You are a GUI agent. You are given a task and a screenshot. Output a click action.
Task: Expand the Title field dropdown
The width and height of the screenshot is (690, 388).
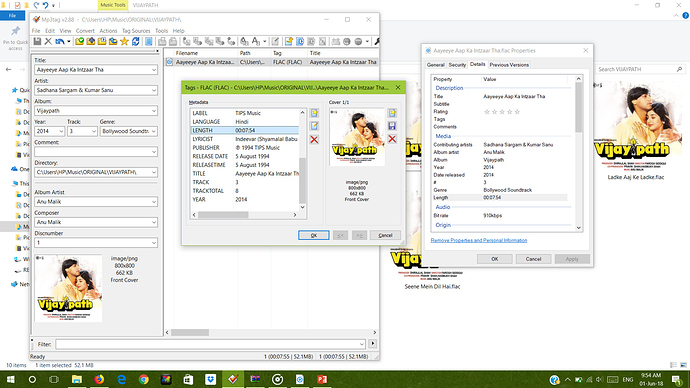(x=154, y=70)
